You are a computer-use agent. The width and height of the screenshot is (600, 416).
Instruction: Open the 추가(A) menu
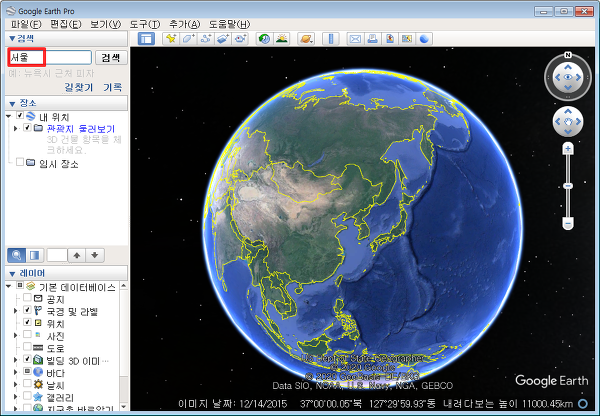[184, 24]
